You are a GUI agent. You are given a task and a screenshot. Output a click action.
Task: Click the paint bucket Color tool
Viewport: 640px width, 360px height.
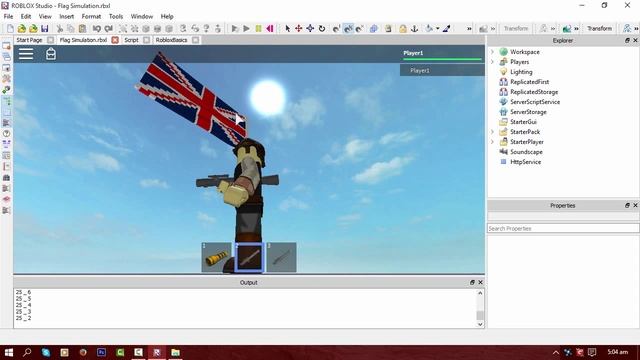click(429, 29)
